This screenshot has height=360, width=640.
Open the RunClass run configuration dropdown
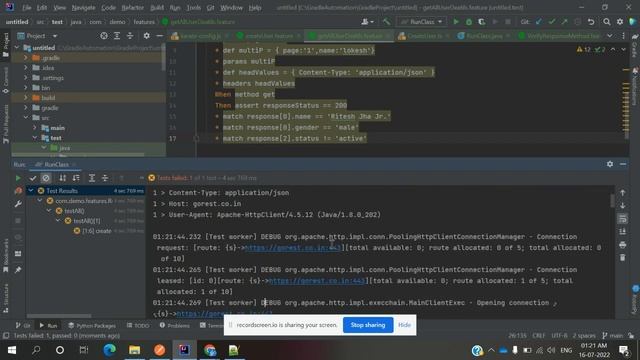422,22
